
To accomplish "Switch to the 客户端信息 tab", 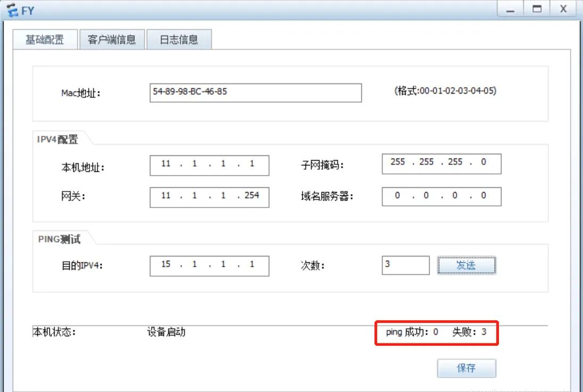I will click(x=112, y=38).
